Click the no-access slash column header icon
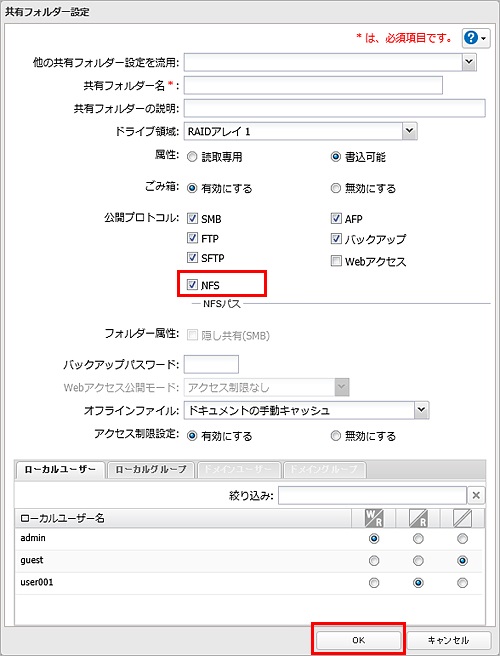The height and width of the screenshot is (656, 500). coord(462,518)
